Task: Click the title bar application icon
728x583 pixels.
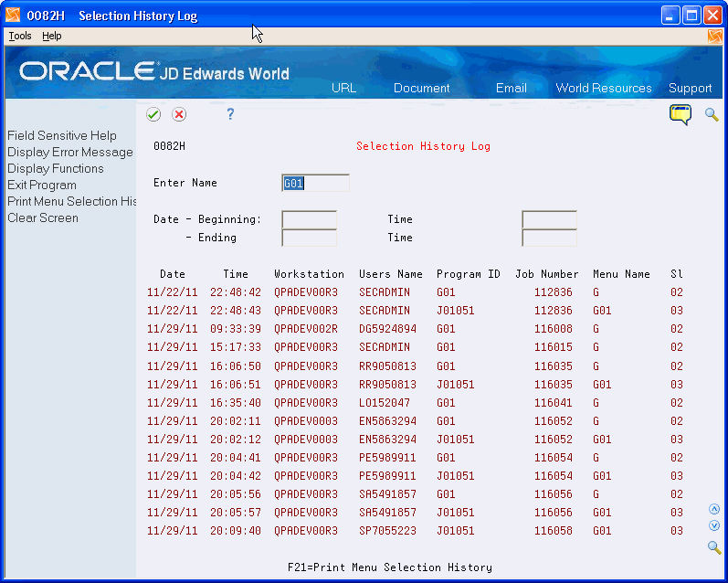Action: click(x=13, y=16)
